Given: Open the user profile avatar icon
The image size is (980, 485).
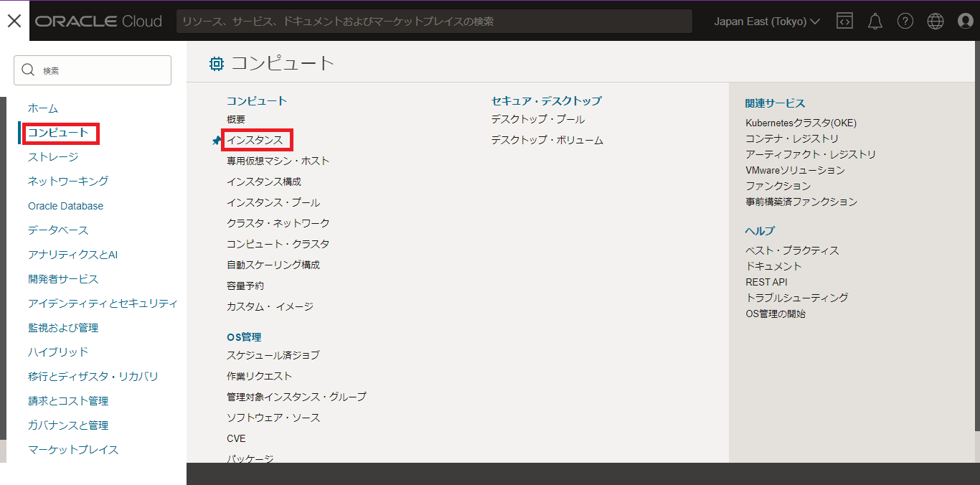Looking at the screenshot, I should pyautogui.click(x=966, y=22).
